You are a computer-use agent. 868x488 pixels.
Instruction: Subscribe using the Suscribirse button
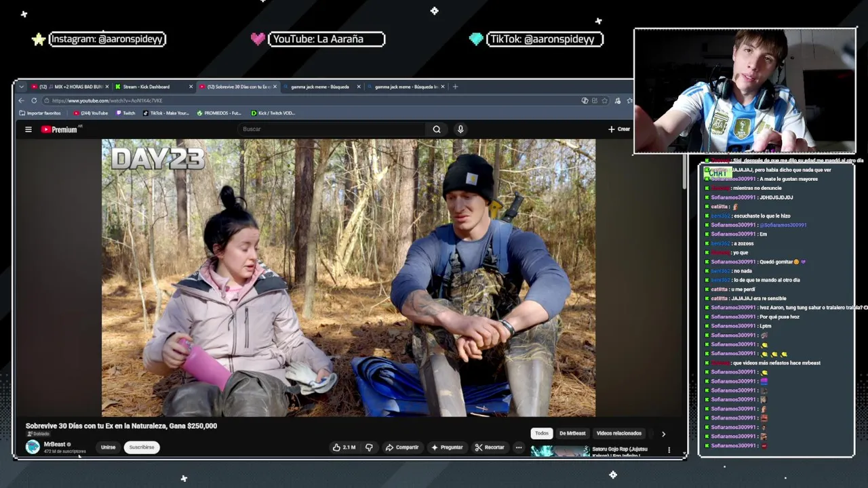(142, 447)
